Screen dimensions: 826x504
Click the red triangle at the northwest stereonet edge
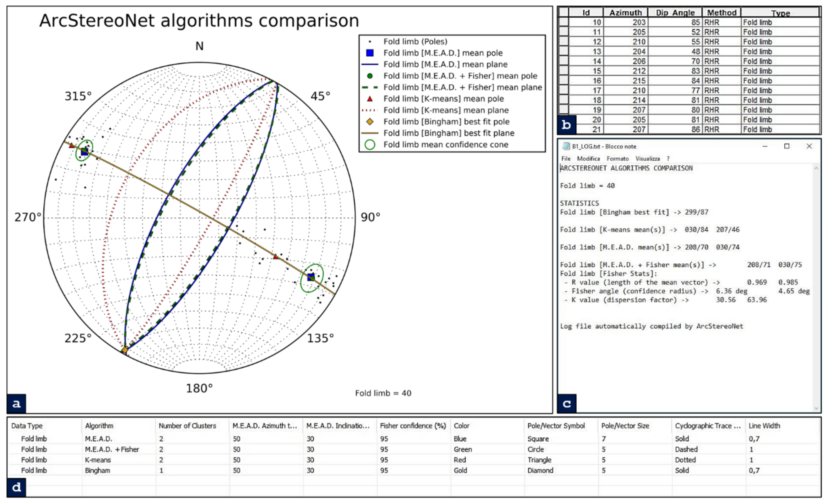pos(71,145)
